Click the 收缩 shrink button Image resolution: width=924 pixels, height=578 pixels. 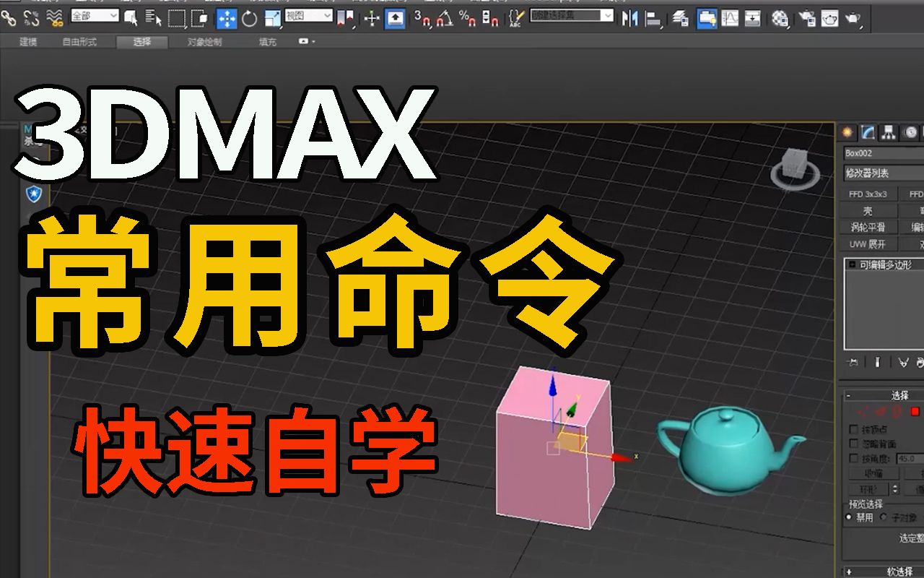873,473
